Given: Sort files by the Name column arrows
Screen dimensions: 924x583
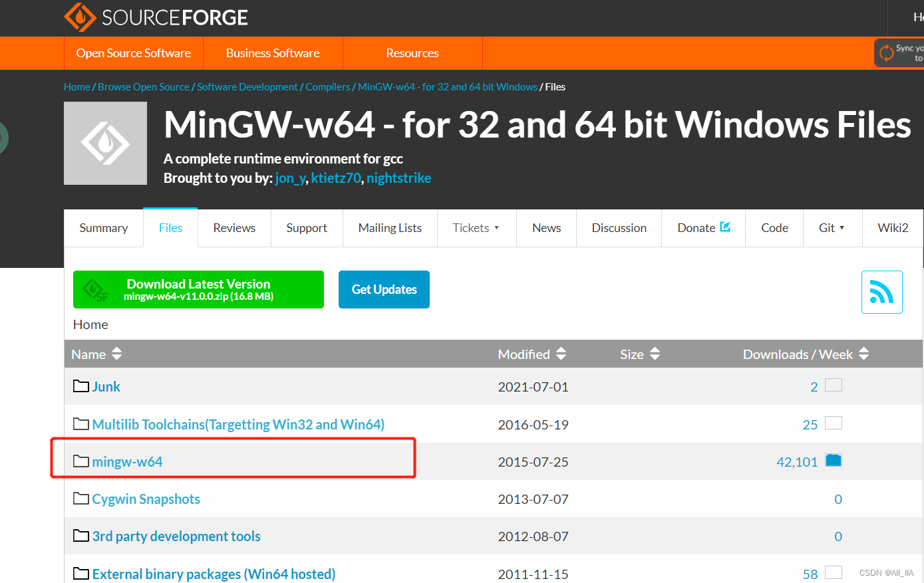Looking at the screenshot, I should (117, 354).
